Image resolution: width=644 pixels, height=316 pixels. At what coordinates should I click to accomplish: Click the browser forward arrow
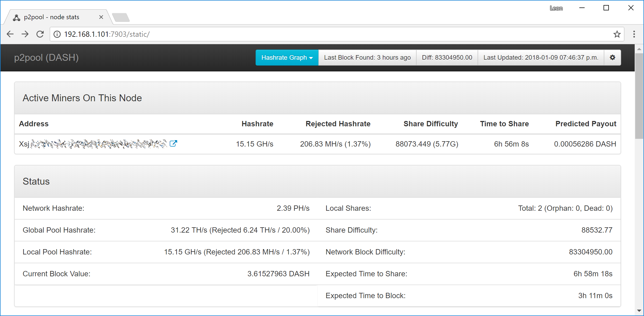[x=25, y=34]
